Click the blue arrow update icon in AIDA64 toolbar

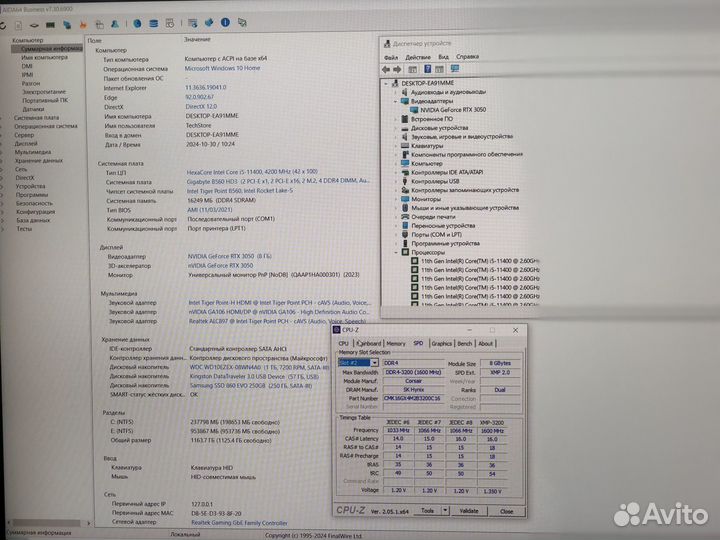pos(209,22)
